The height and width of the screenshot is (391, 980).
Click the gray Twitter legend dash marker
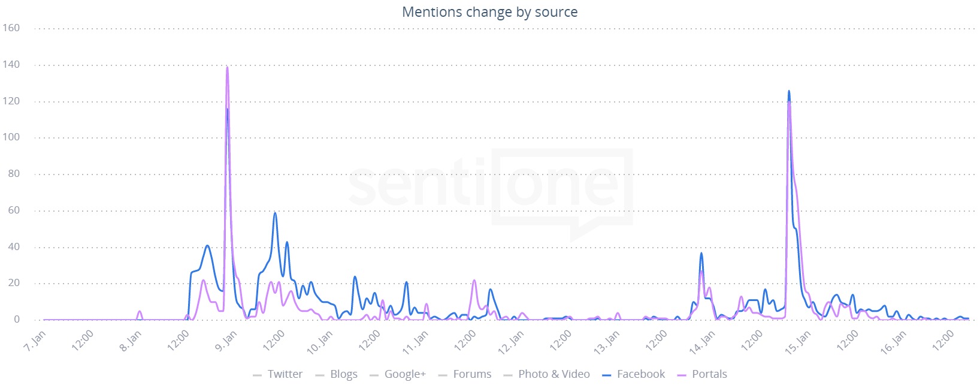[x=258, y=375]
